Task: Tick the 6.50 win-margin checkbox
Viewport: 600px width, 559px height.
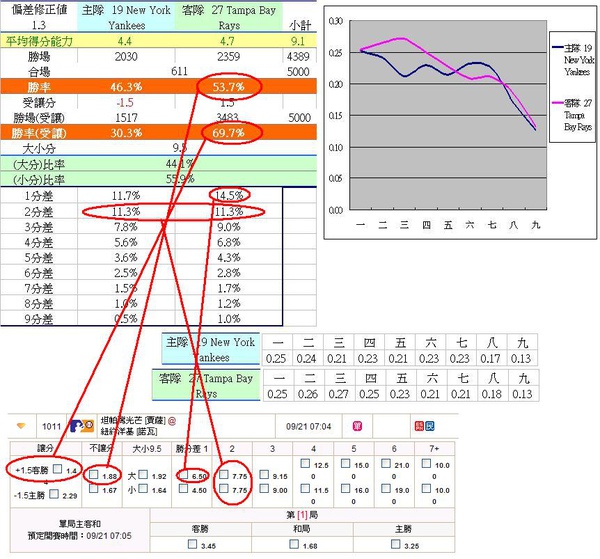Action: pyautogui.click(x=184, y=474)
